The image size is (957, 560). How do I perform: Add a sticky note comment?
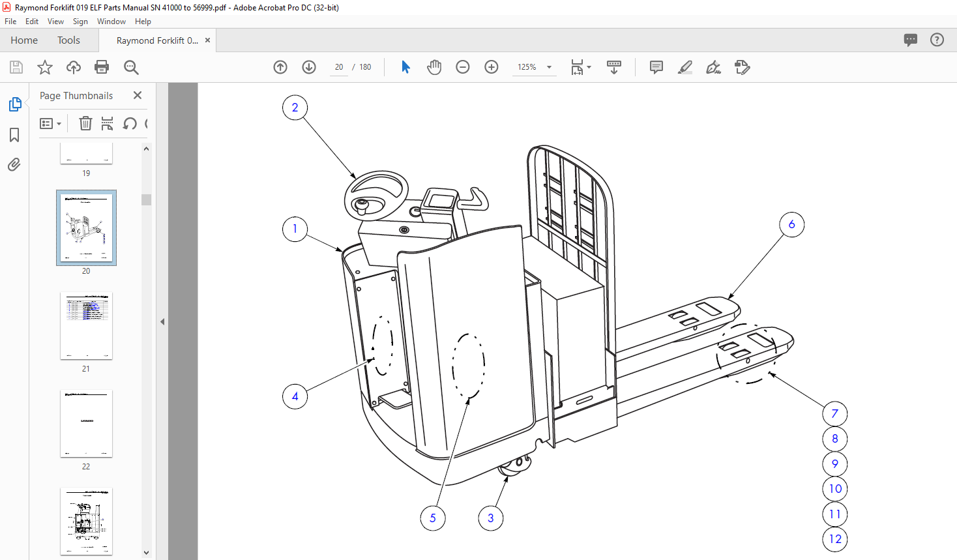[x=656, y=67]
